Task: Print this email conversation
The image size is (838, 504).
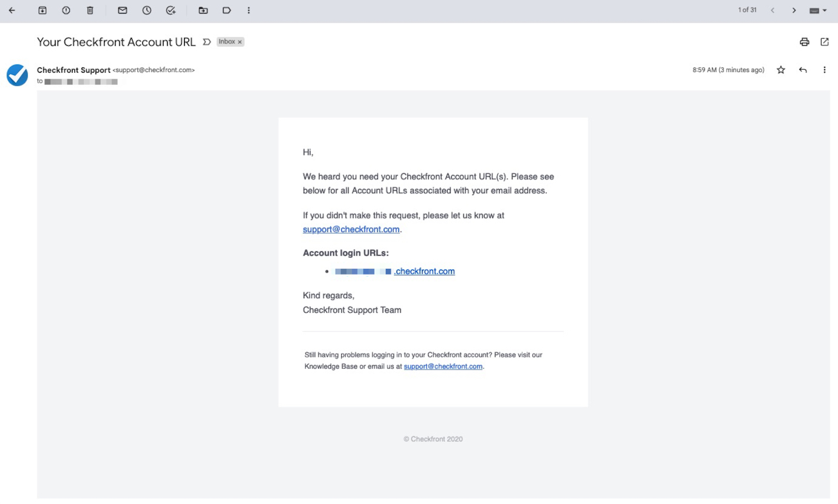Action: click(804, 42)
